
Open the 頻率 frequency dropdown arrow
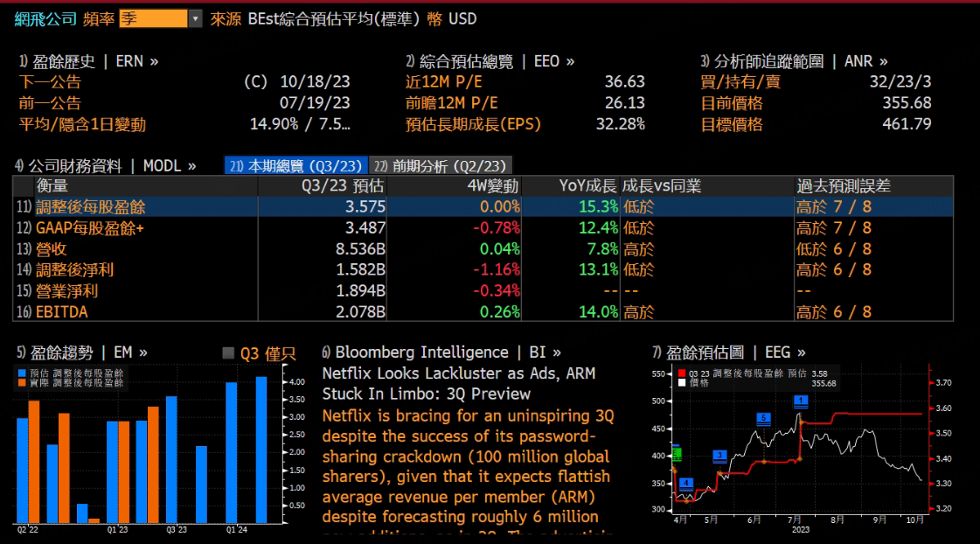[x=195, y=18]
